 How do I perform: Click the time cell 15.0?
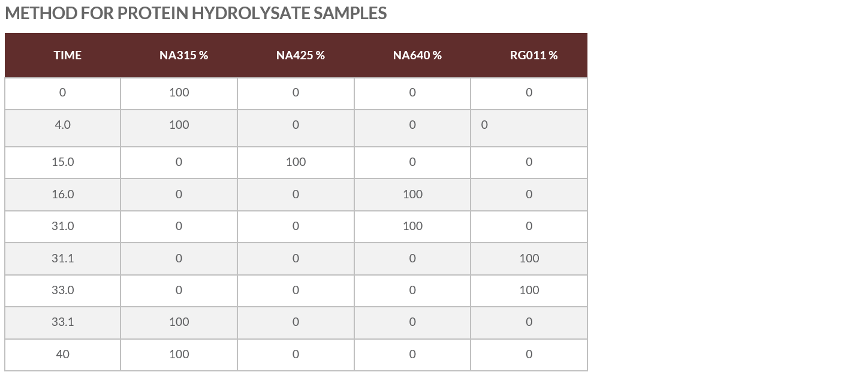[x=62, y=162]
